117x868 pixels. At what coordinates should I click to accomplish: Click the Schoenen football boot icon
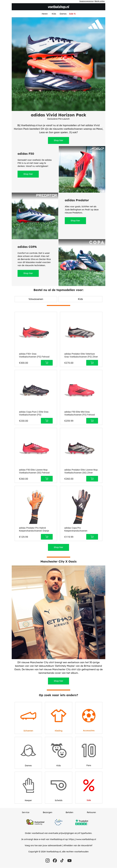(28, 715)
